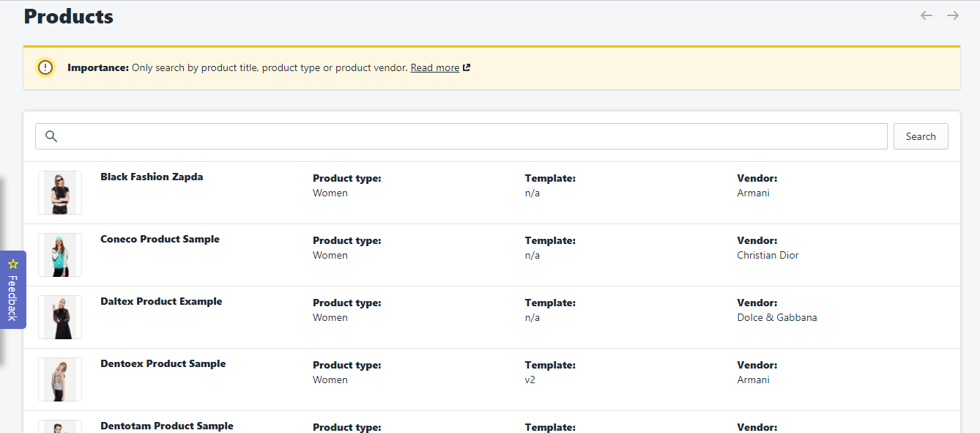Open the Dentotam Product Sample product
980x433 pixels.
[x=167, y=426]
